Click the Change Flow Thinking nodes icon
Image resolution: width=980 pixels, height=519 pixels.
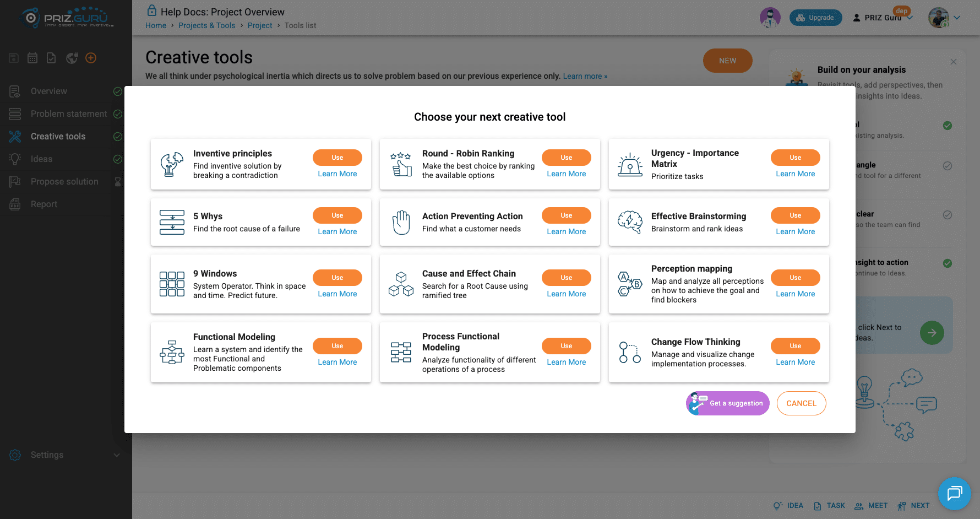630,352
